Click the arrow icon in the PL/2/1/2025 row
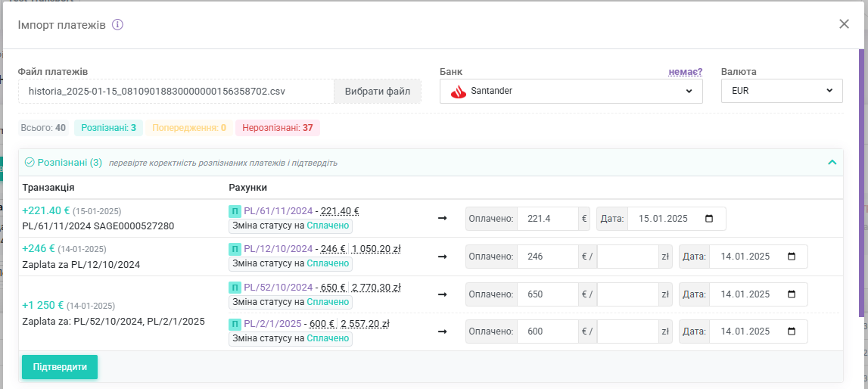Screen dimensions: 868x389 [x=442, y=331]
